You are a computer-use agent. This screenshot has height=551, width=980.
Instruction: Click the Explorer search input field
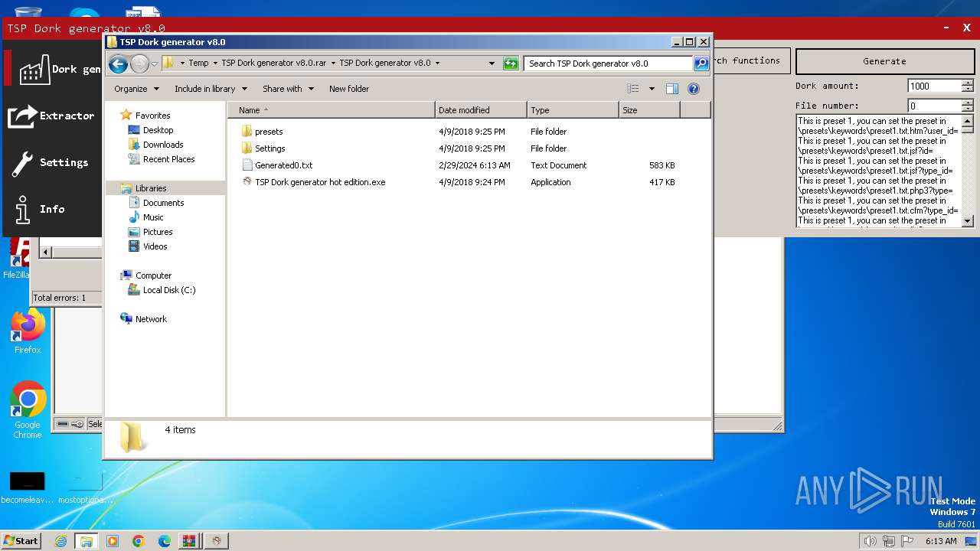tap(609, 64)
